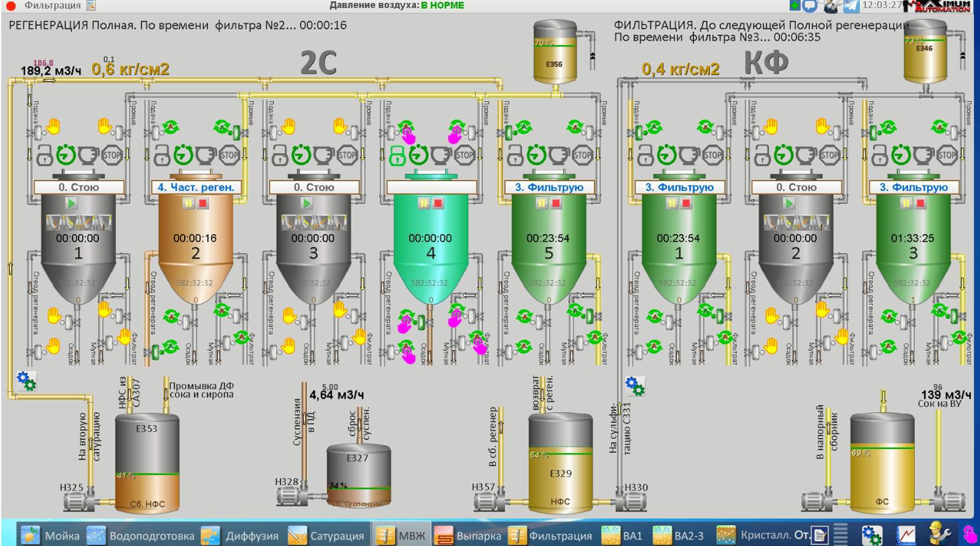This screenshot has height=546, width=980.
Task: Select pump Н330
Action: [630, 501]
